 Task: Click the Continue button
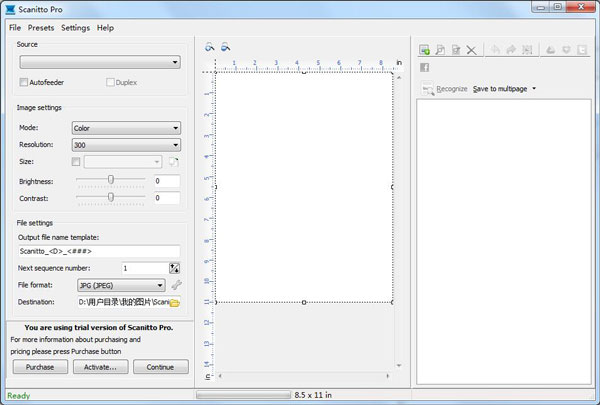[x=161, y=367]
